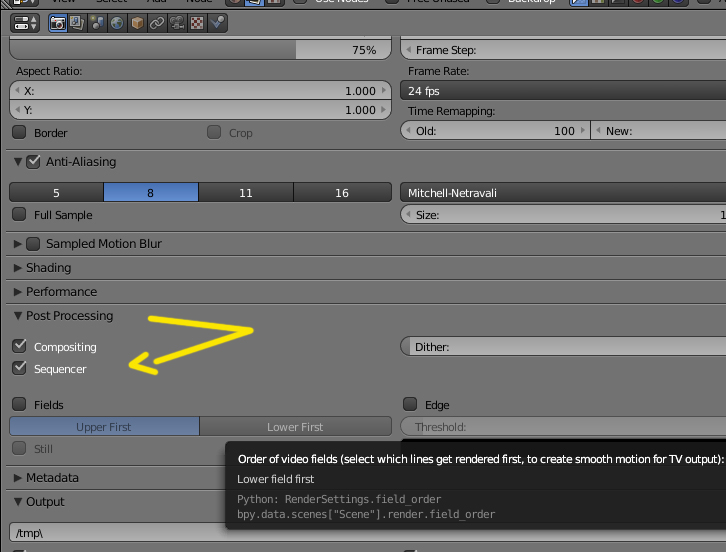Set anti-aliasing samples to 16
Screen dimensions: 726x552
342,192
